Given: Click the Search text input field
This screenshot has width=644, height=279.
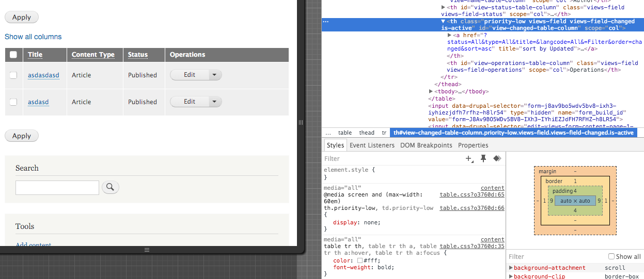Looking at the screenshot, I should point(57,188).
